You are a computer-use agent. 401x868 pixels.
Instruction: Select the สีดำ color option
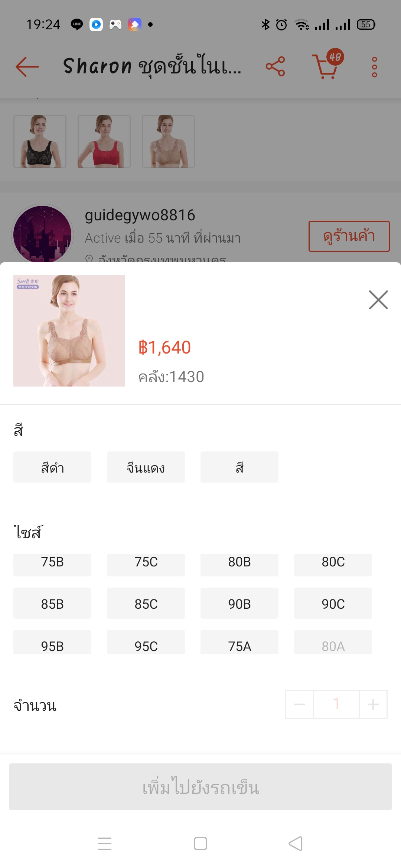coord(52,467)
